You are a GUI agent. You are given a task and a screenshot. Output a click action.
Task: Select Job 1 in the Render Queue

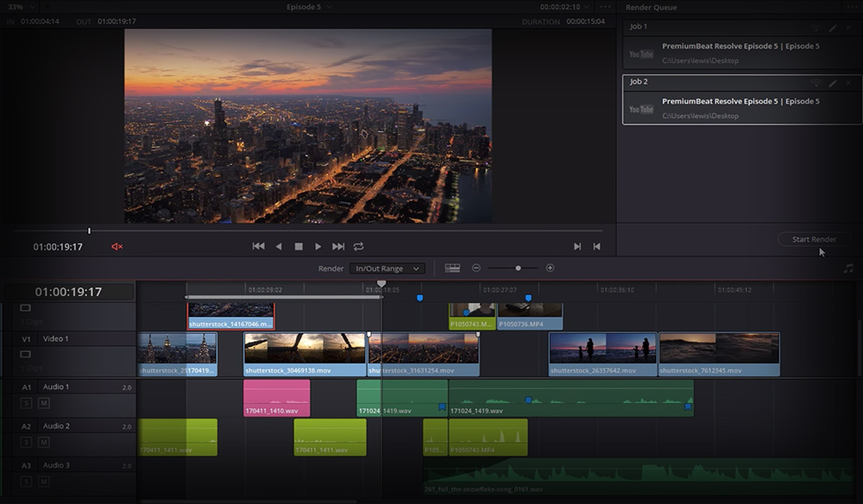point(740,52)
